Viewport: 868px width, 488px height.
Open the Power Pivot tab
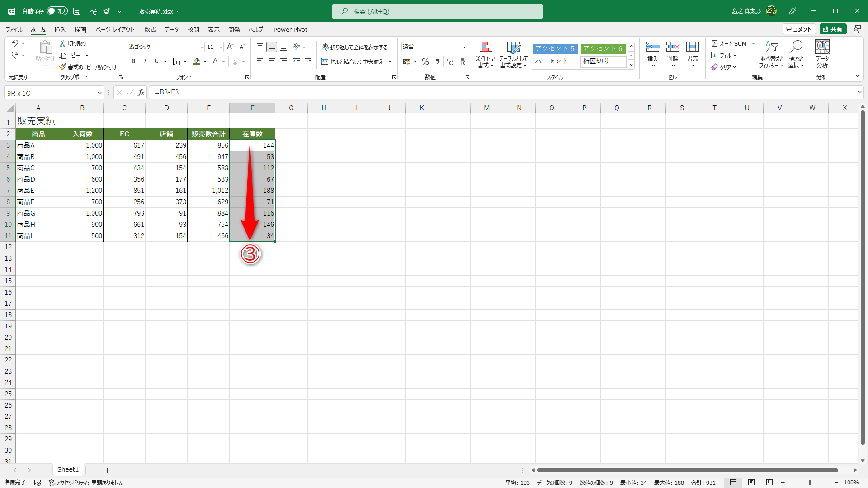pos(290,29)
